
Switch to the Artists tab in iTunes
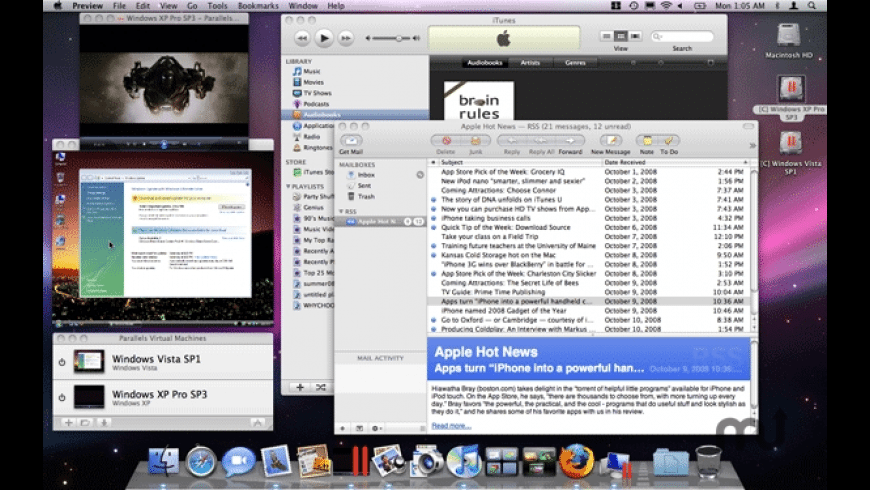[x=530, y=62]
